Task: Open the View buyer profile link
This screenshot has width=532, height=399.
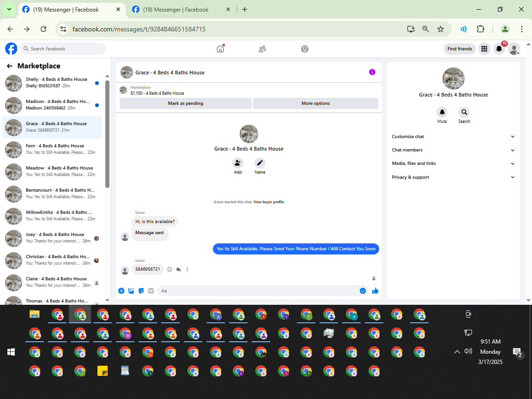Action: pos(269,202)
